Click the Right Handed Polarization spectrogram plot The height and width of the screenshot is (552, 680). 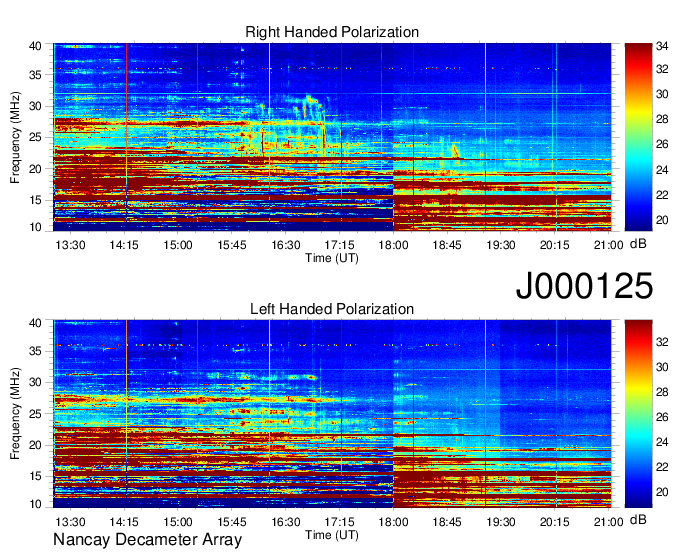click(x=332, y=137)
